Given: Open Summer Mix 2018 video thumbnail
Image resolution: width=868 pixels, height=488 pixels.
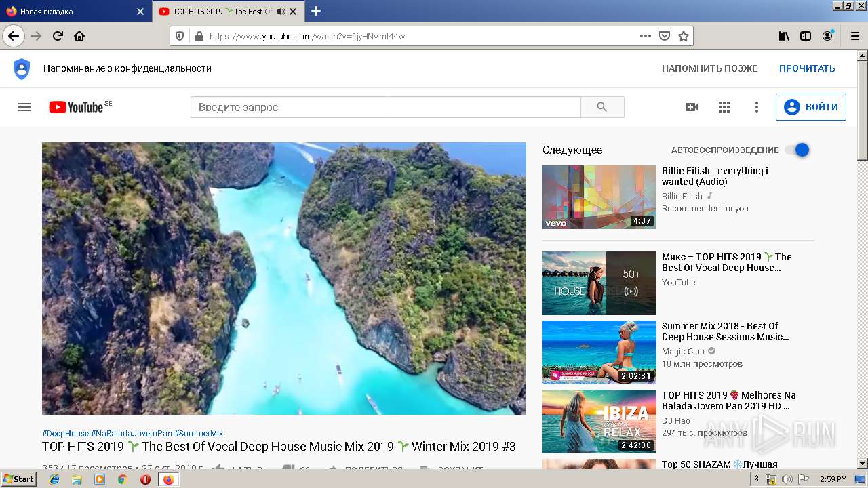Looking at the screenshot, I should point(599,352).
